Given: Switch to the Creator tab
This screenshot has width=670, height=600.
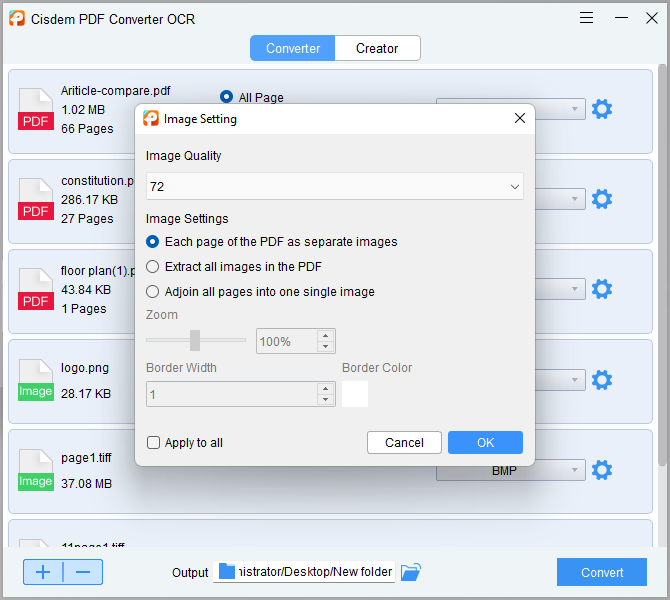Looking at the screenshot, I should [x=377, y=48].
